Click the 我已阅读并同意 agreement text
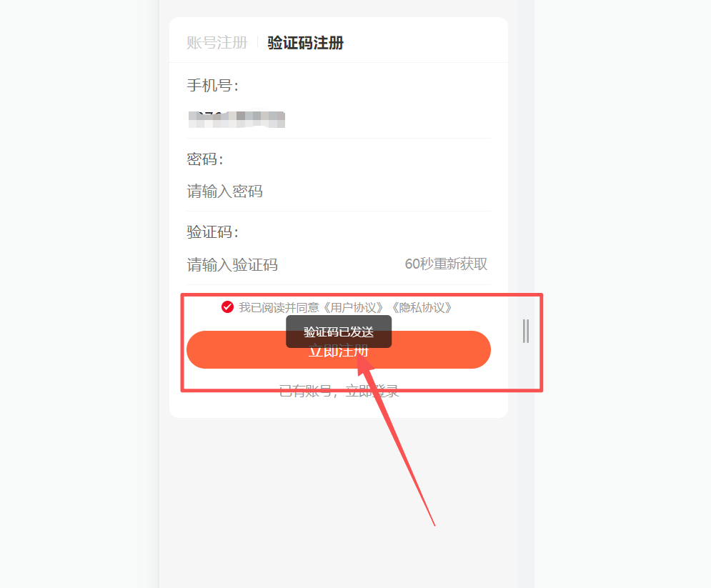The image size is (711, 588). [279, 308]
